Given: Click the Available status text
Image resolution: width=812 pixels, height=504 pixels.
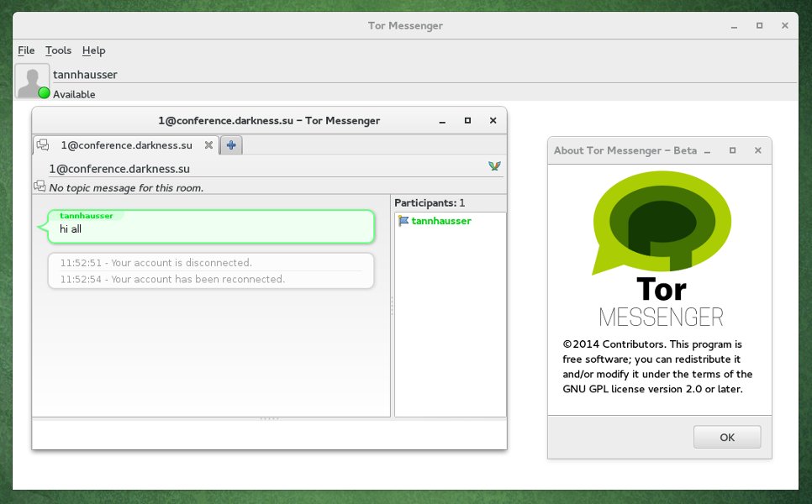Looking at the screenshot, I should [x=74, y=95].
